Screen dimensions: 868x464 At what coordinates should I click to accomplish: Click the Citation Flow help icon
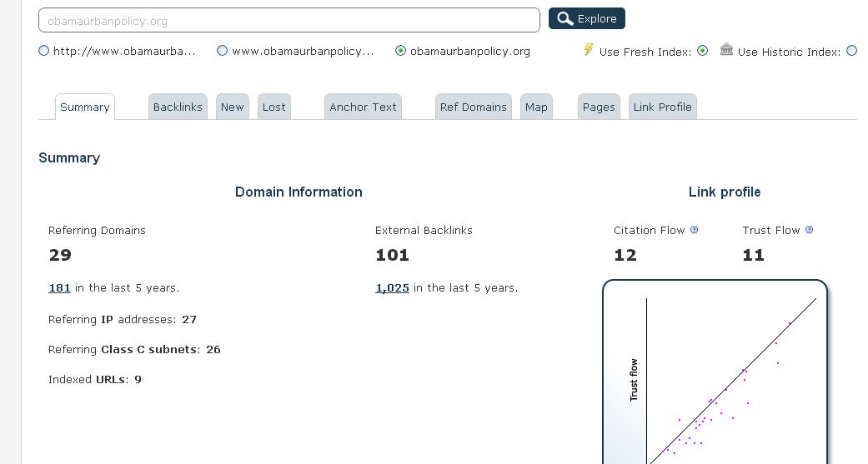[x=695, y=230]
